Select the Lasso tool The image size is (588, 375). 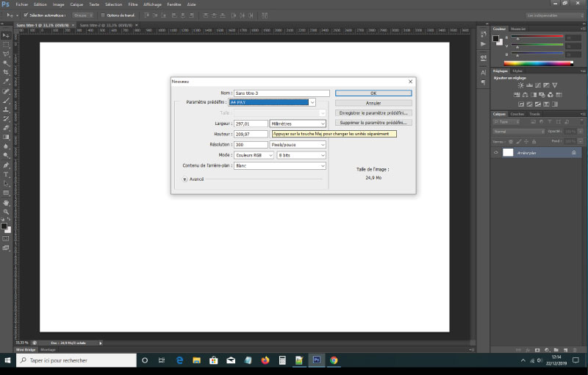[x=6, y=54]
